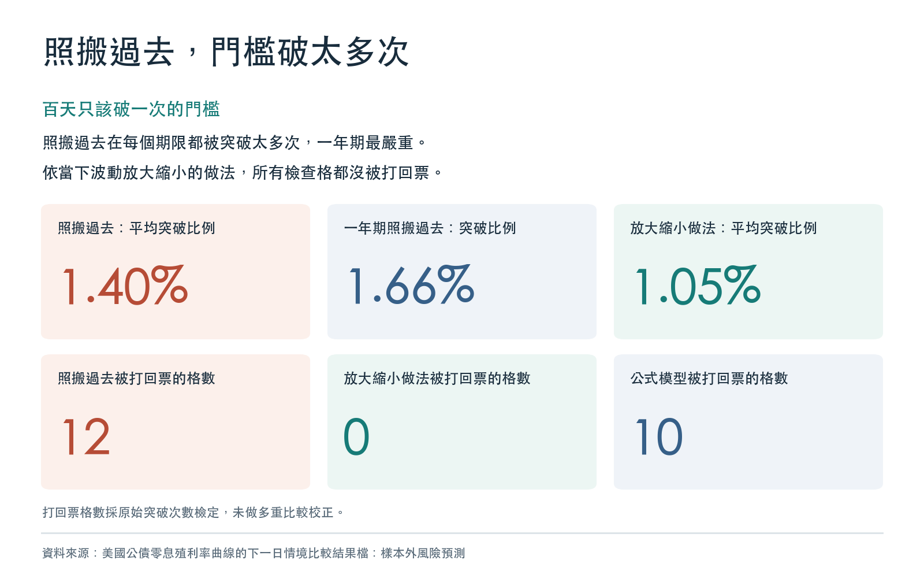The image size is (924, 578).
Task: Click the blue value 10
Action: pyautogui.click(x=659, y=437)
